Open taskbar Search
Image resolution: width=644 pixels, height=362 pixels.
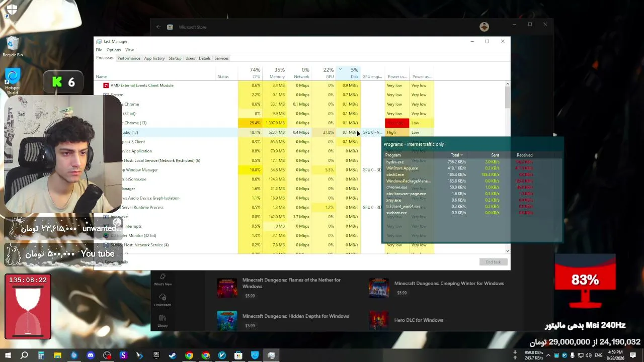coord(24,355)
